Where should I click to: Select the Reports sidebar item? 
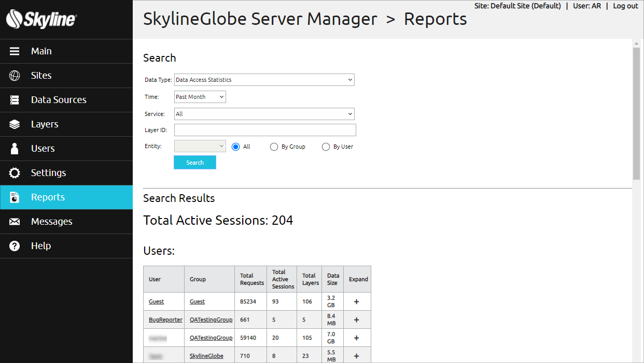pyautogui.click(x=66, y=197)
